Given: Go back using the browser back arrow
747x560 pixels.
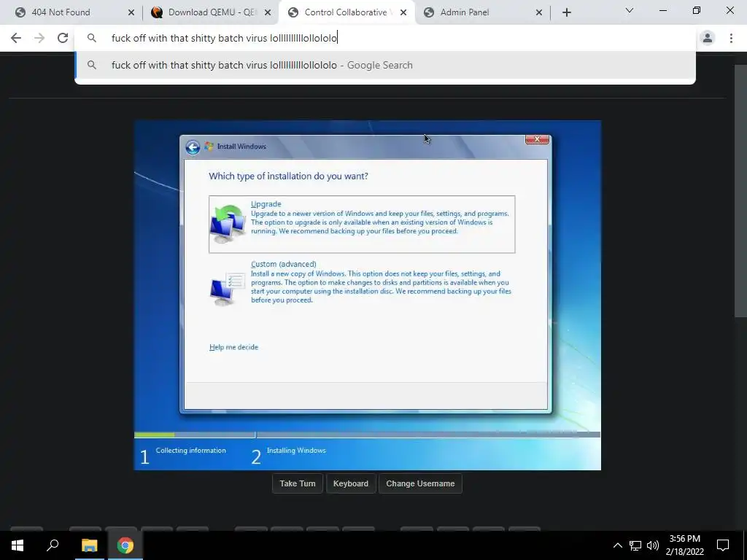Looking at the screenshot, I should (x=16, y=38).
